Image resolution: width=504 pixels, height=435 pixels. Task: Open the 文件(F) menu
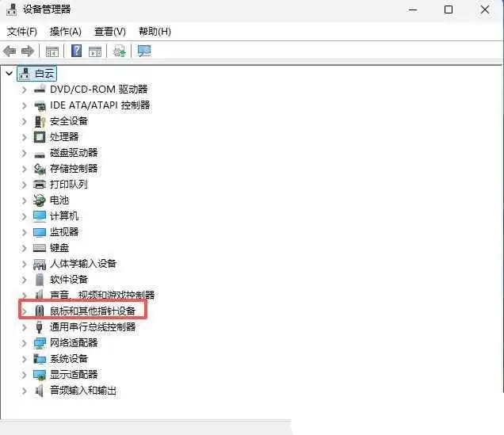point(22,32)
